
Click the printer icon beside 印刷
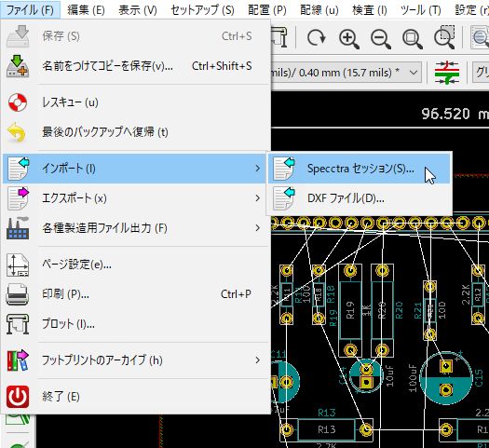18,294
